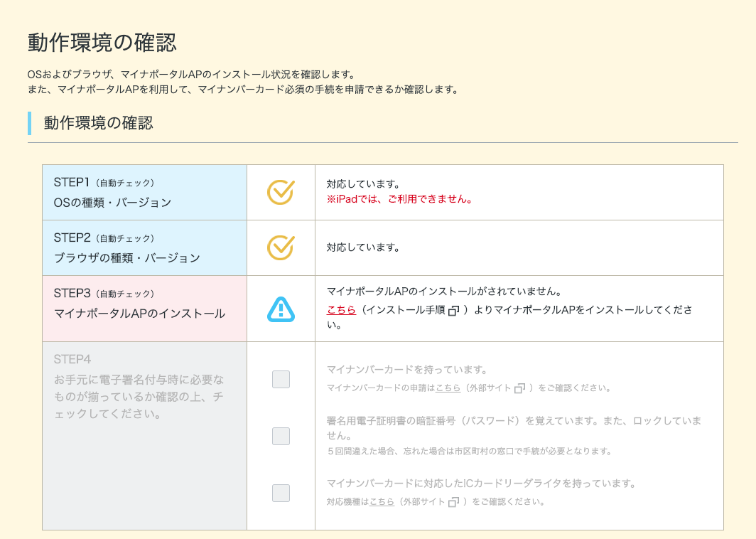Click the 5回間違えた場合 note text
The height and width of the screenshot is (539, 756).
coord(469,451)
